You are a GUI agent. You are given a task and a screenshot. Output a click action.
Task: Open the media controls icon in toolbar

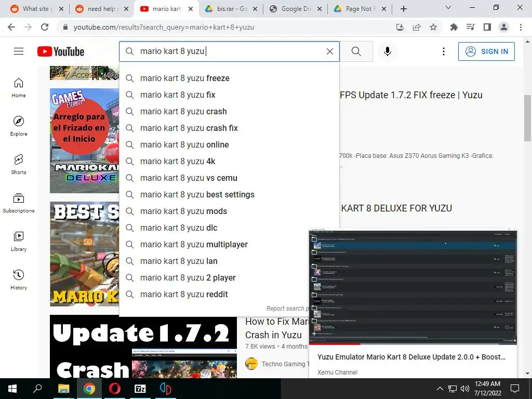coord(471,27)
